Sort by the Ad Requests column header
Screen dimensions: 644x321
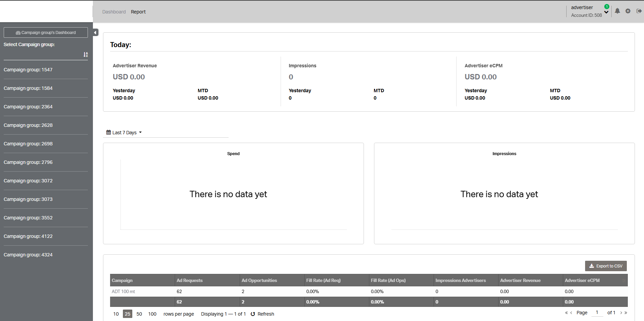(207, 280)
